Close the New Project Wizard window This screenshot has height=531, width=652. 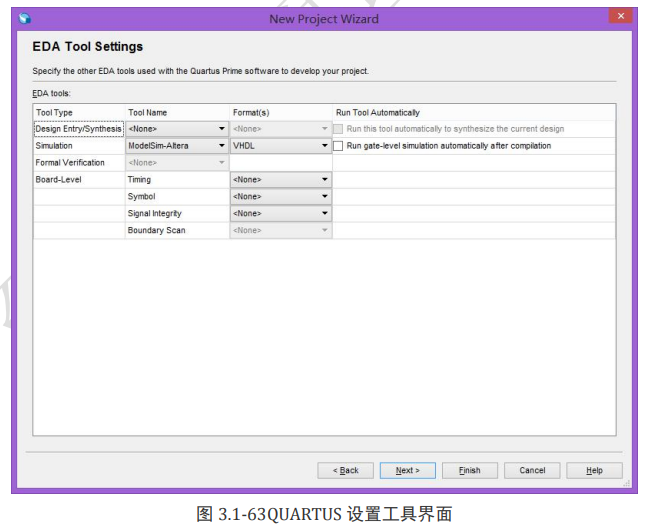tap(620, 16)
